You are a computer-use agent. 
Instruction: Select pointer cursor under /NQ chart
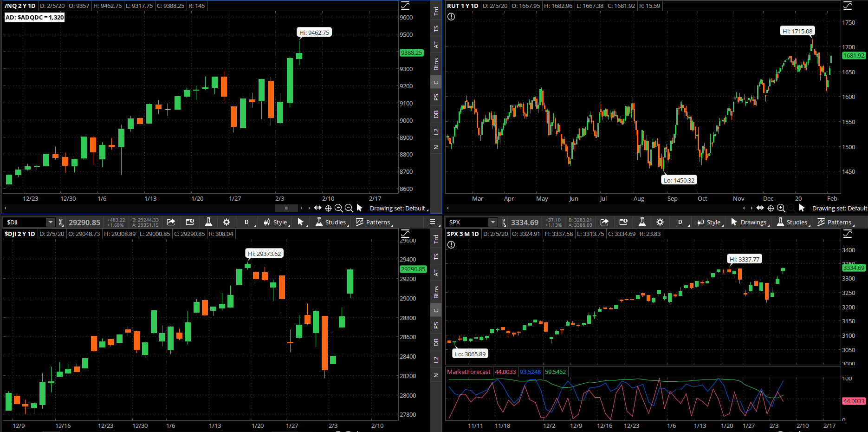click(360, 208)
